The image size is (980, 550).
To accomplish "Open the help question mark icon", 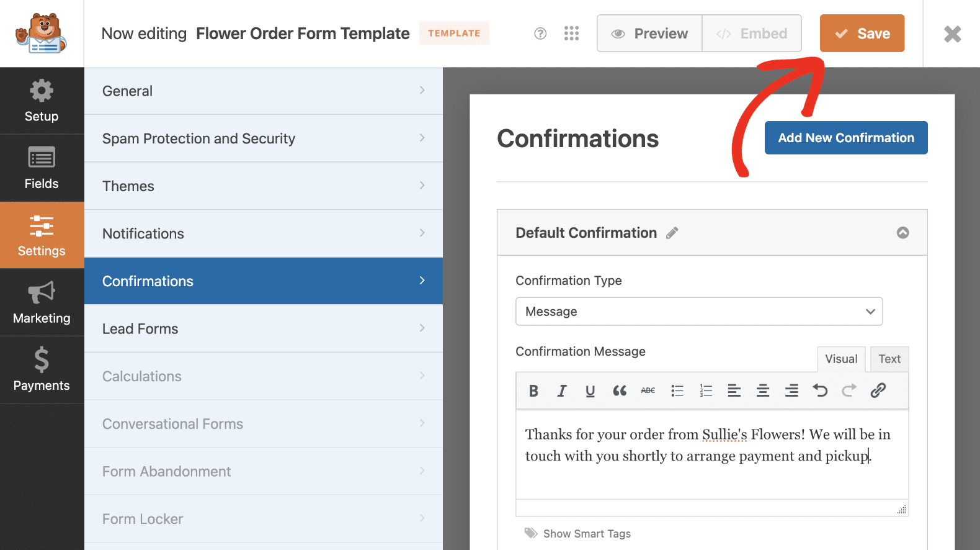I will coord(540,34).
